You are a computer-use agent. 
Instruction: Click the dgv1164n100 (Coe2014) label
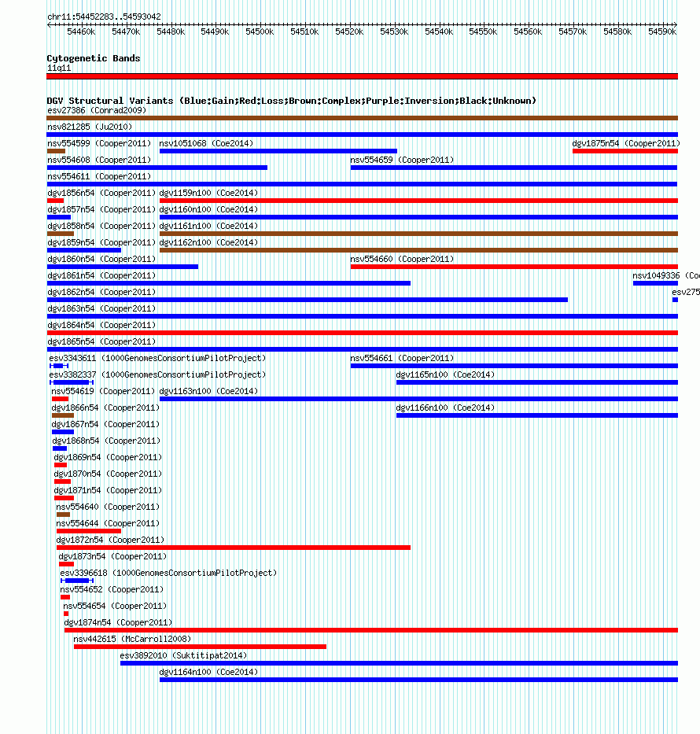[x=208, y=672]
